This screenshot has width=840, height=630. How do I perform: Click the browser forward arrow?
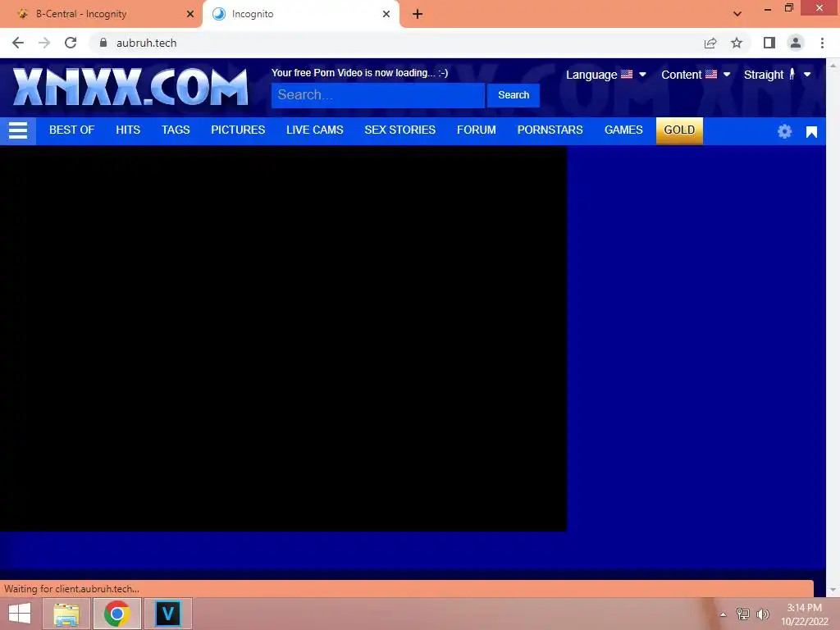44,43
